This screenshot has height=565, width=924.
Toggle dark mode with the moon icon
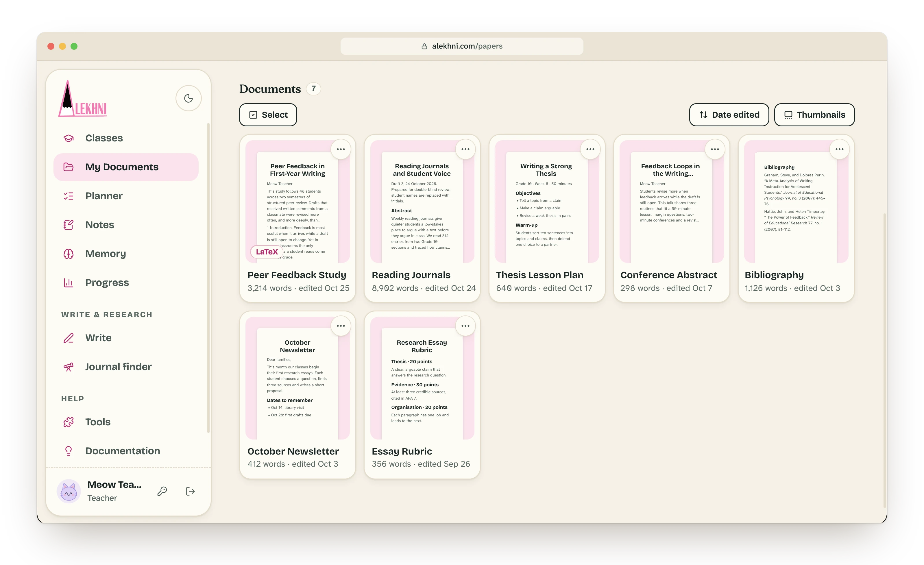point(189,98)
